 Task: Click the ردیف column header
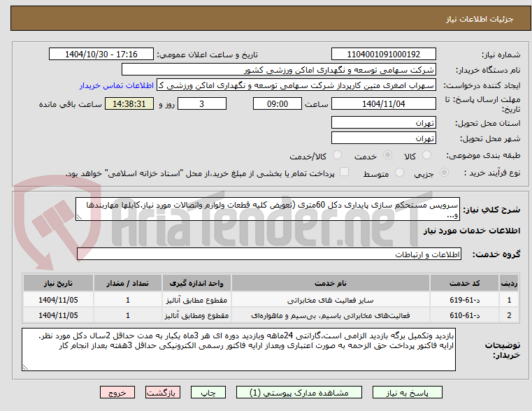pos(509,283)
